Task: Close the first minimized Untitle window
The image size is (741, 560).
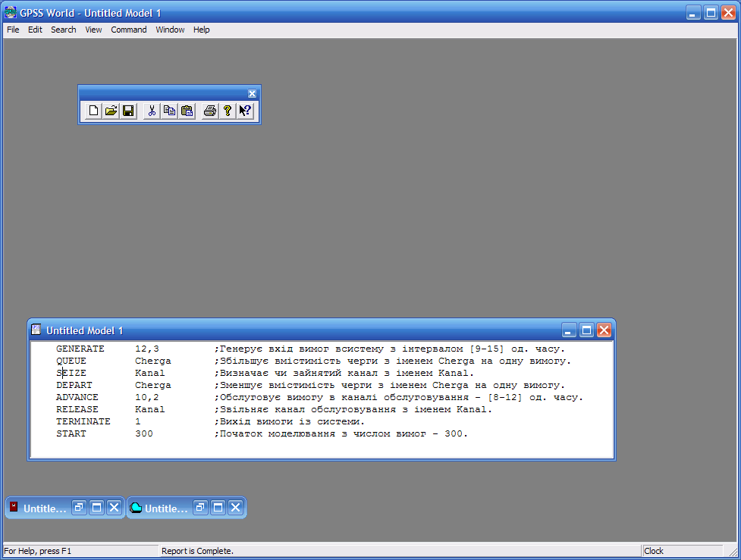Action: [114, 508]
